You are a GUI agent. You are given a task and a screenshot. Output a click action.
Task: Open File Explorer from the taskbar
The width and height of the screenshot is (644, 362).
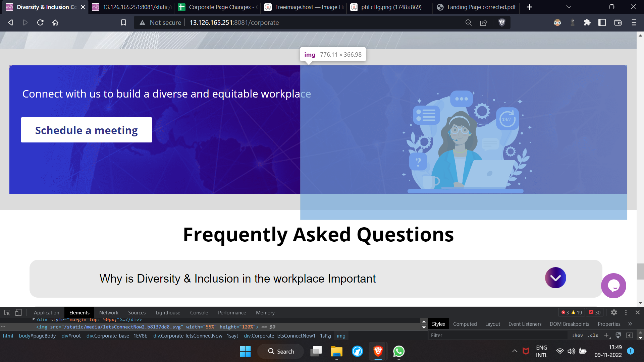(x=336, y=351)
